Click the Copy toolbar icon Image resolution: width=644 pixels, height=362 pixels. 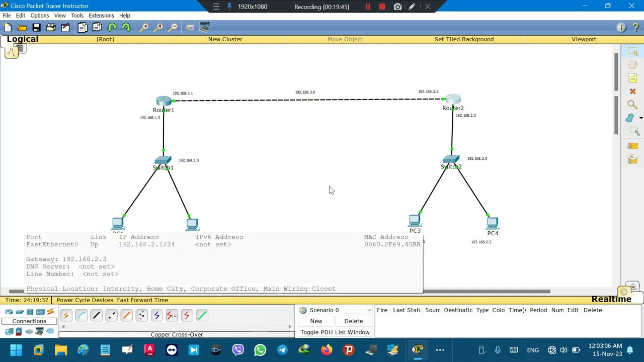point(83,27)
